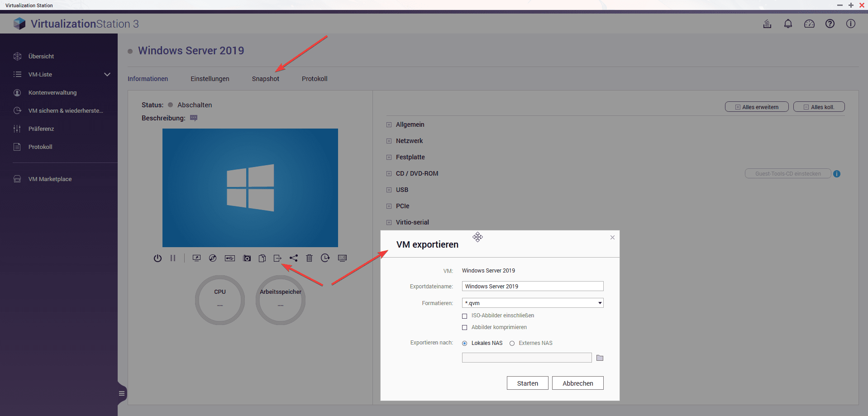The height and width of the screenshot is (416, 868).
Task: Click the power on/off VM icon
Action: pos(157,258)
